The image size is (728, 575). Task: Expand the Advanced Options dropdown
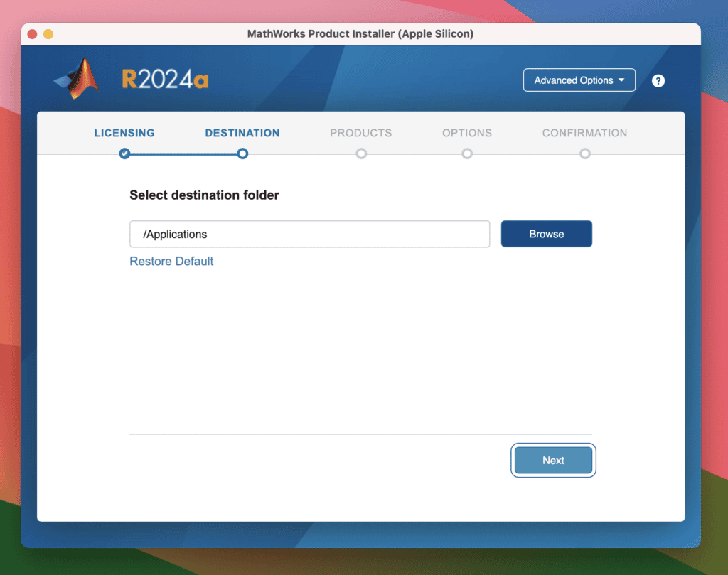[579, 80]
